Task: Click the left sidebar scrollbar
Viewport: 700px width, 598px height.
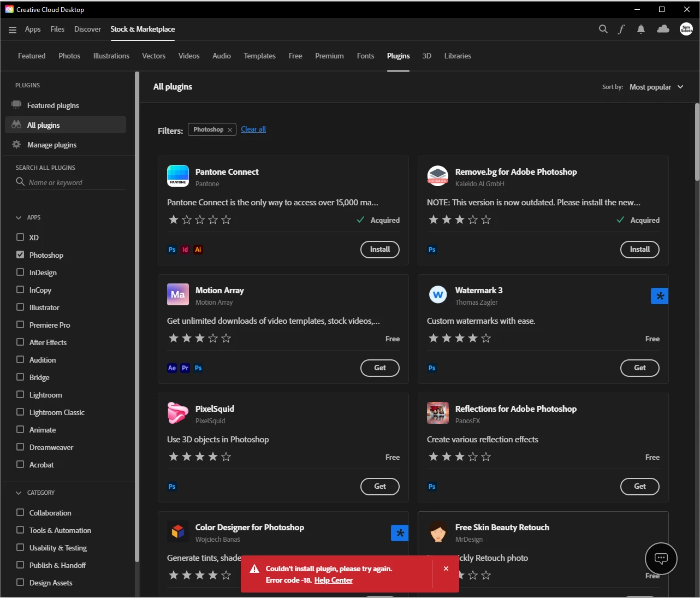Action: [137, 317]
